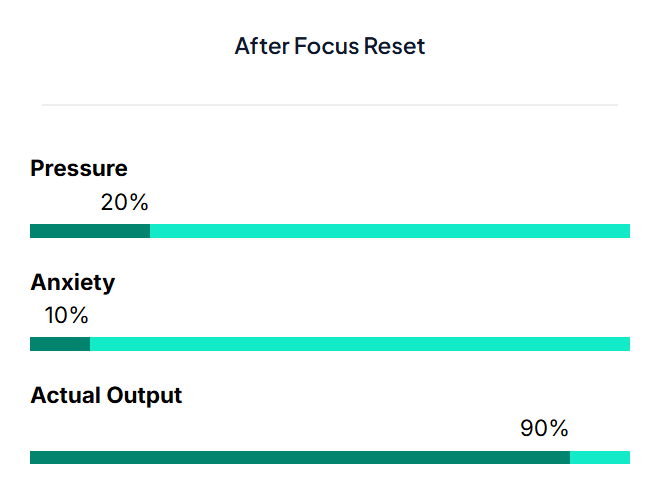Click the light unfilled end of Actual Output bar
Viewport: 662px width, 496px height.
[x=600, y=458]
